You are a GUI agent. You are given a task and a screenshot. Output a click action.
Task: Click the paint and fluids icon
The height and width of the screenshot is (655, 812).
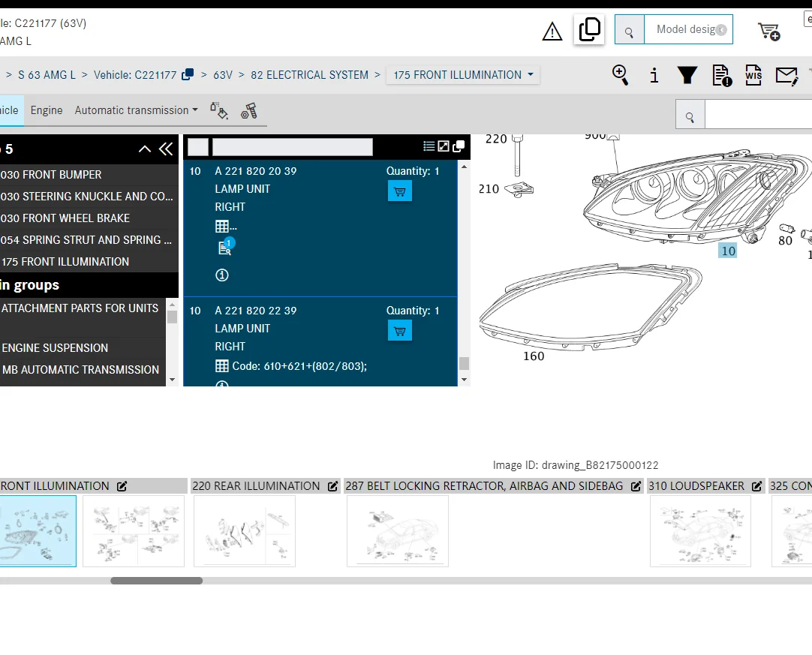point(219,111)
